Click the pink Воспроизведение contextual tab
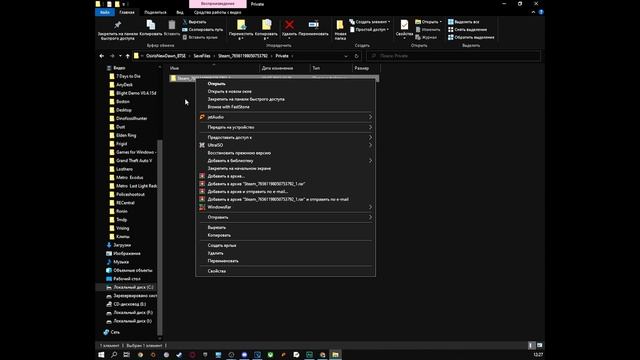Viewport: 640px width, 360px height. click(x=218, y=4)
